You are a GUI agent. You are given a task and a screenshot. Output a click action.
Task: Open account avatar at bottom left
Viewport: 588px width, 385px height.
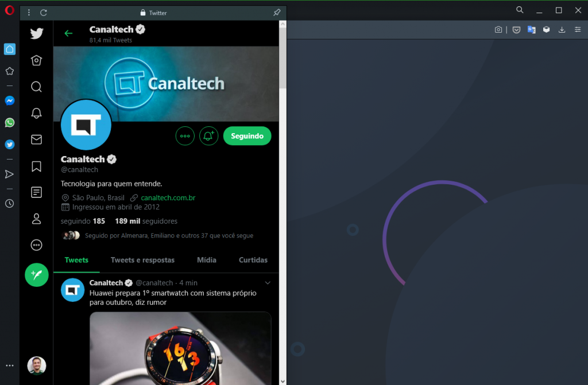[37, 365]
